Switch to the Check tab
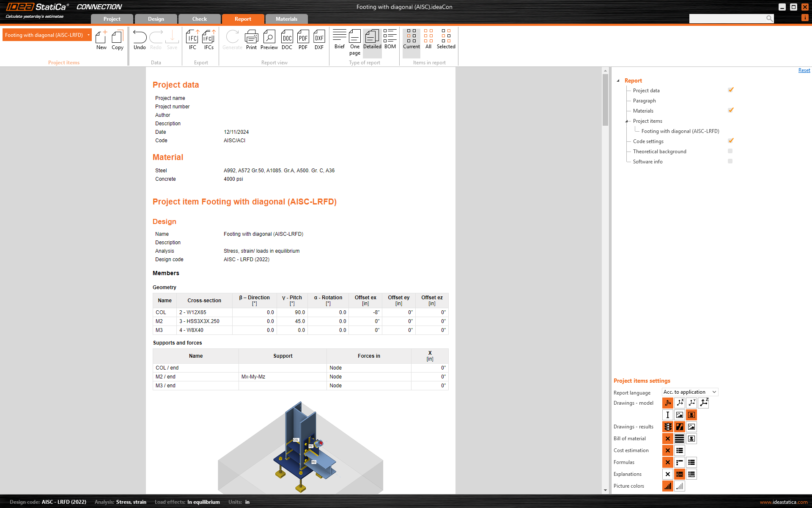 click(199, 19)
